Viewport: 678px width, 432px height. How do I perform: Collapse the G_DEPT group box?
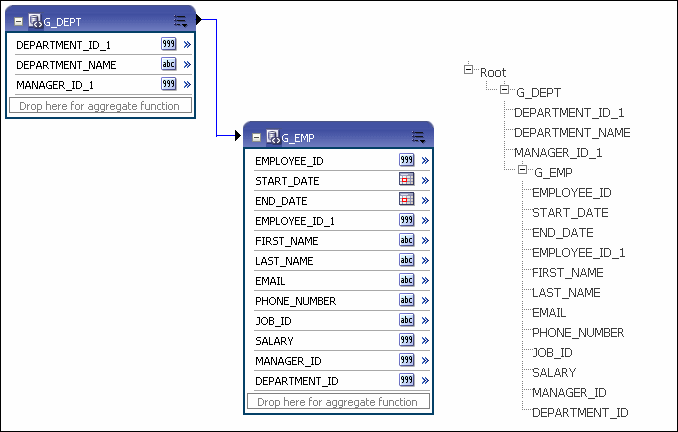[x=18, y=21]
